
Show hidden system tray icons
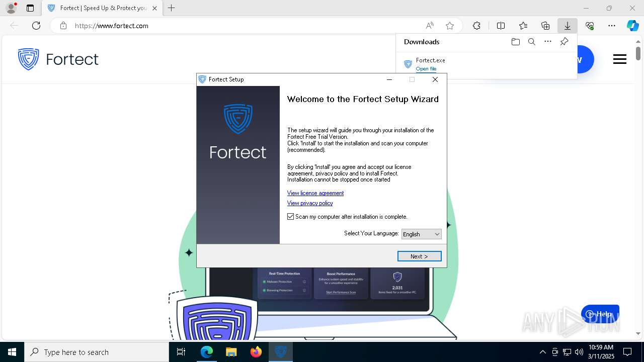click(542, 352)
